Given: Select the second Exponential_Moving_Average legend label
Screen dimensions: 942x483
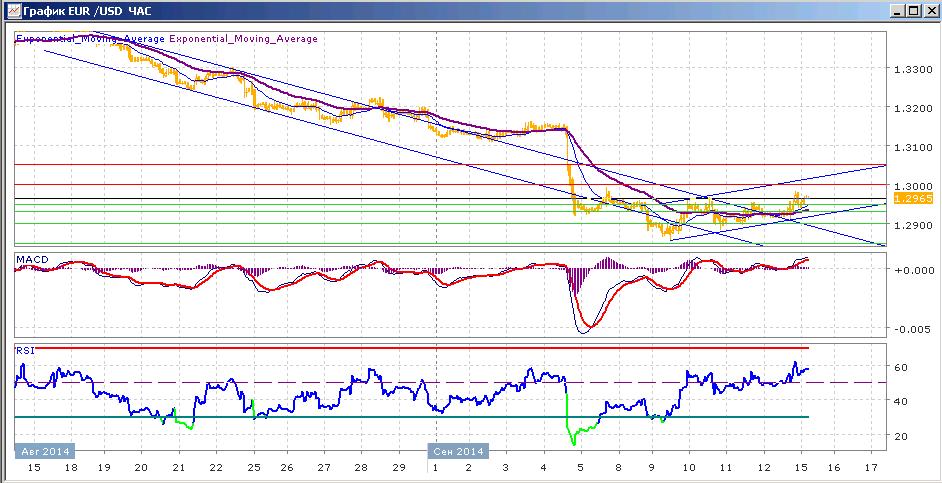Looking at the screenshot, I should (x=243, y=39).
